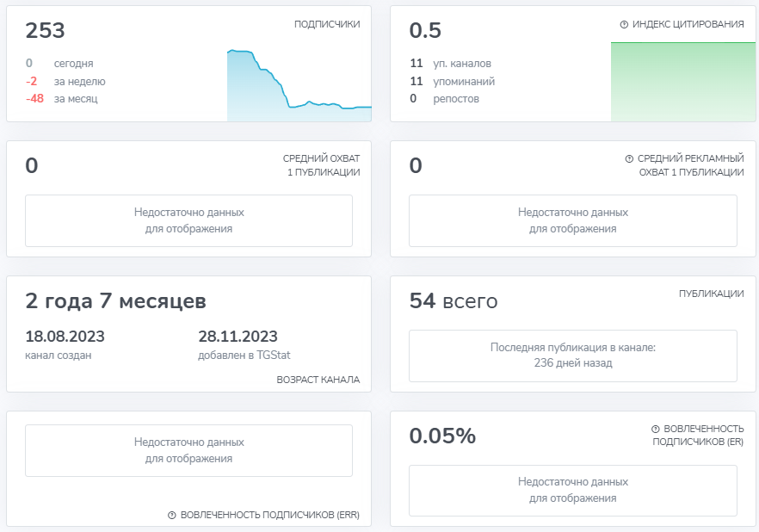The width and height of the screenshot is (759, 532).
Task: Click the green citation index chart
Action: 677,83
